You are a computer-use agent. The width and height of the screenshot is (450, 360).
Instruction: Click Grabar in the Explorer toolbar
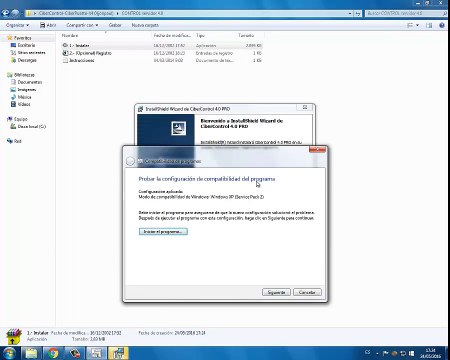tap(115, 25)
